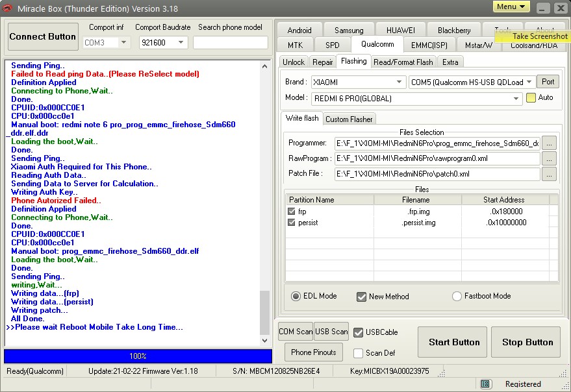This screenshot has height=392, width=571.
Task: Click the Partition Name column header
Action: tap(329, 200)
